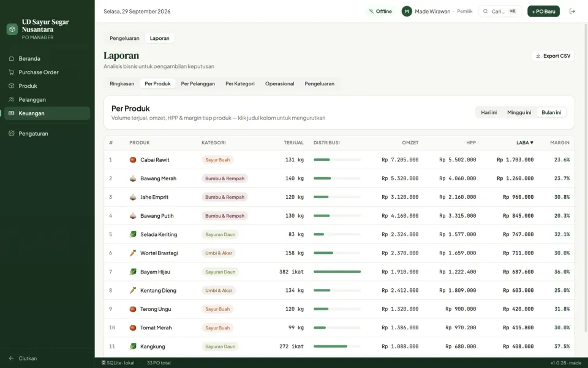Click Bumbu & Rempah tag for Jahe Emprit
588x368 pixels.
coord(225,197)
